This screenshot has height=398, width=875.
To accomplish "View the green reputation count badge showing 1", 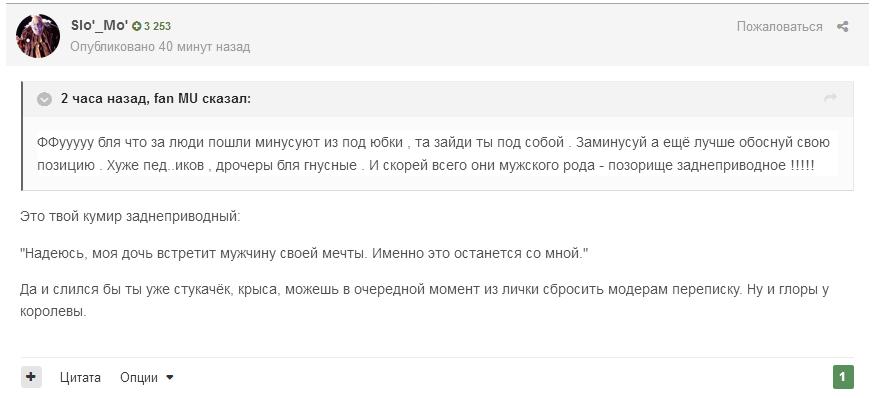I will (843, 377).
